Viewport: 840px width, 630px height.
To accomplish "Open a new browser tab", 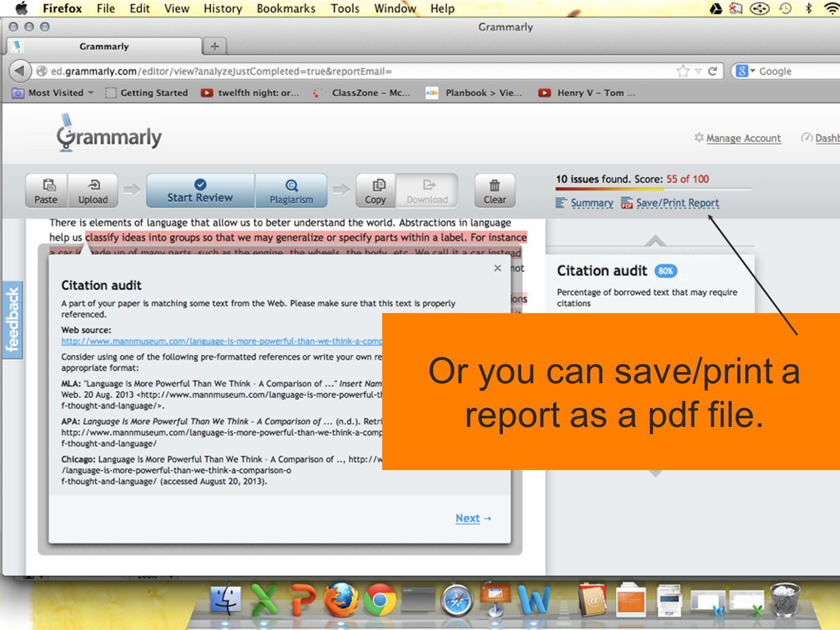I will coord(214,46).
